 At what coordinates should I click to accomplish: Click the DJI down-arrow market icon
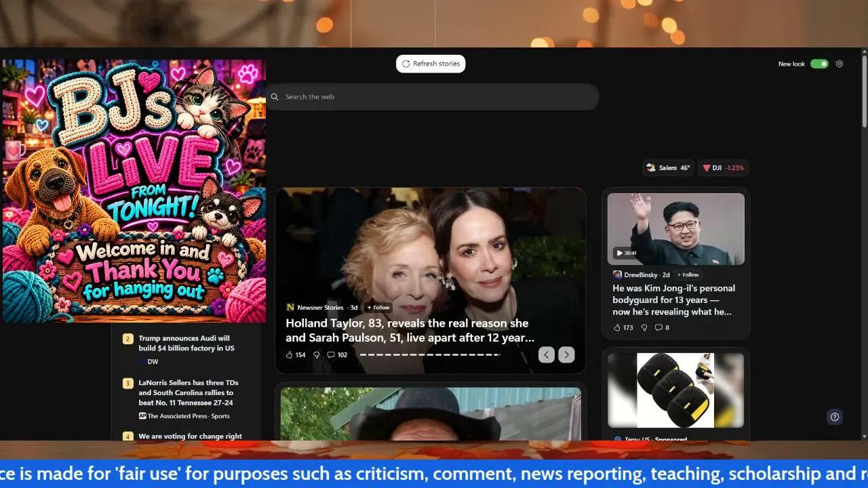click(x=707, y=167)
